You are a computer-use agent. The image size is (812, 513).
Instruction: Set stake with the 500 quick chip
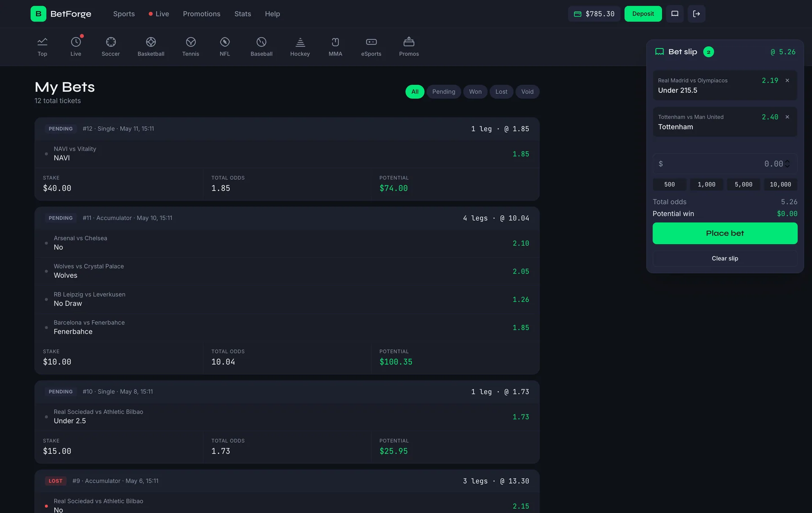[669, 184]
